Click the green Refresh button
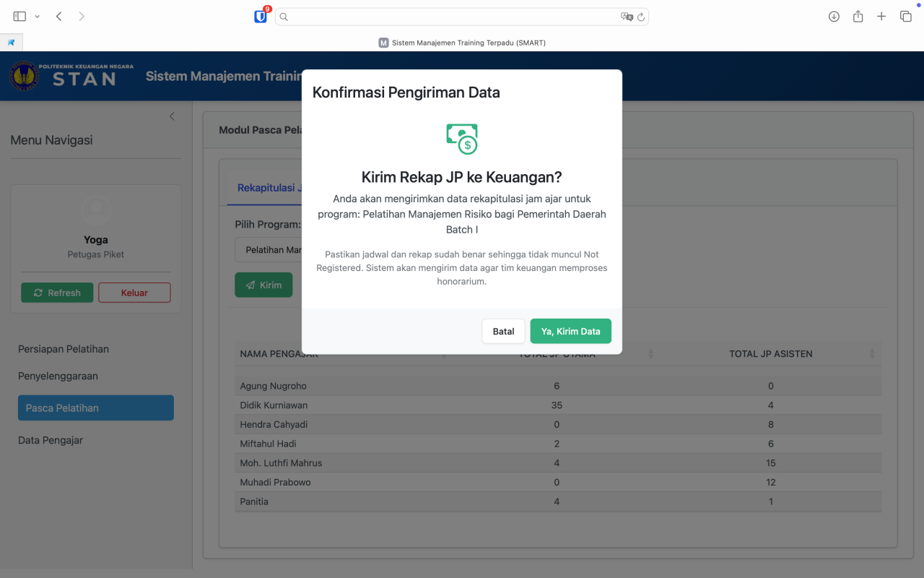The height and width of the screenshot is (578, 924). point(57,293)
